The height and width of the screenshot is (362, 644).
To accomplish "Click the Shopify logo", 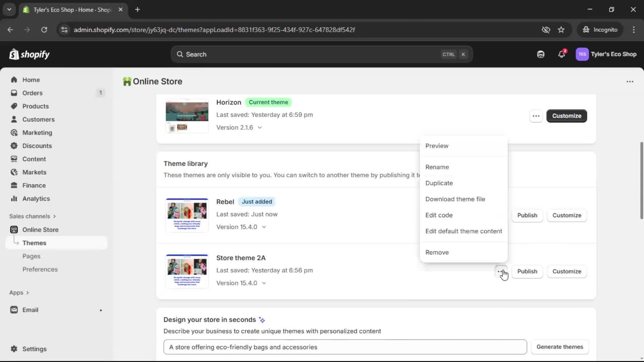I will (30, 54).
